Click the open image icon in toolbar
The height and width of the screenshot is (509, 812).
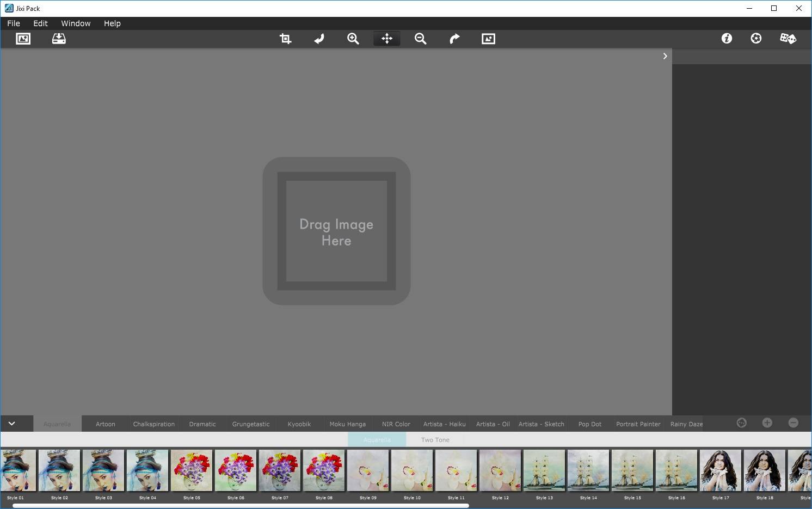(x=23, y=39)
